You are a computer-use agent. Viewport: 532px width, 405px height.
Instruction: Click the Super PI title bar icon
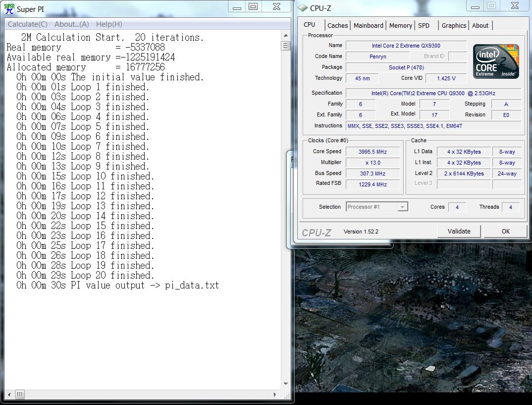click(x=9, y=9)
